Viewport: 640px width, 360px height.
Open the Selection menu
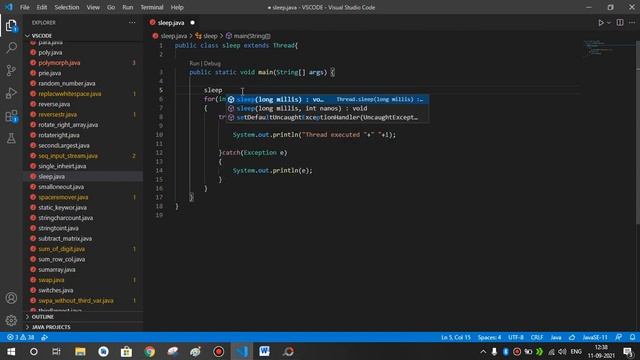click(x=67, y=7)
